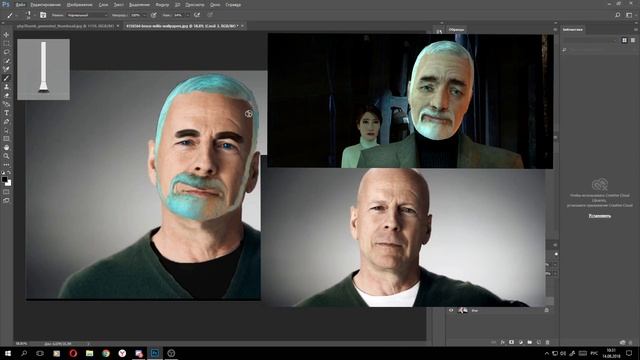This screenshot has width=640, height=360.
Task: Select the Zoom tool
Action: click(x=6, y=156)
